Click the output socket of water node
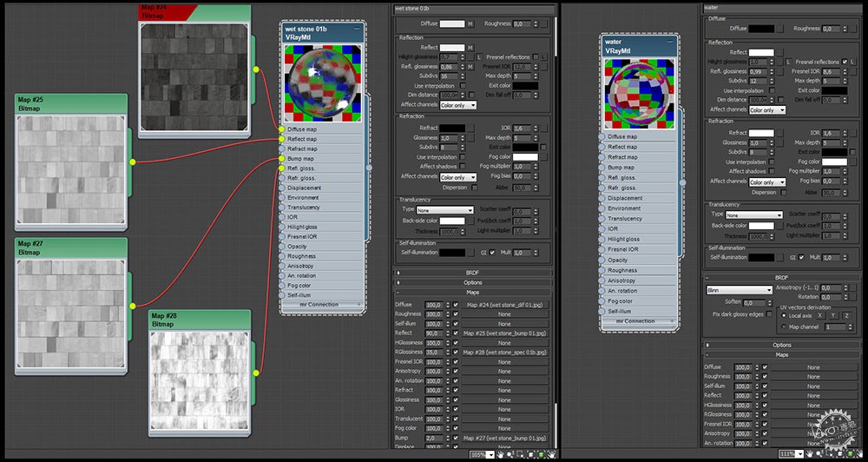Screen dimensions: 868x462 click(682, 181)
